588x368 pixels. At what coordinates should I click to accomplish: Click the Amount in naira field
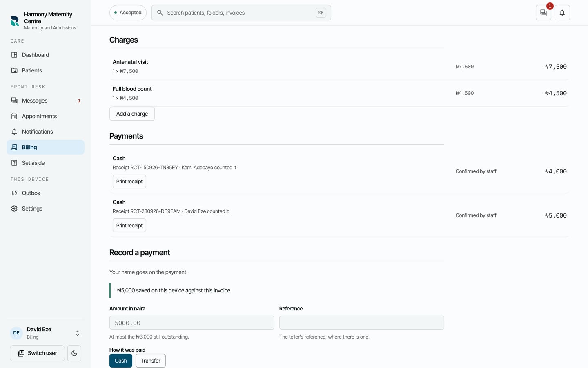[192, 323]
